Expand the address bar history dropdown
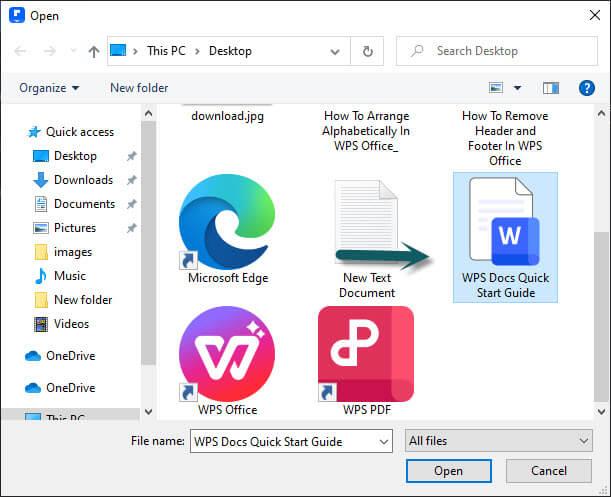 click(335, 51)
